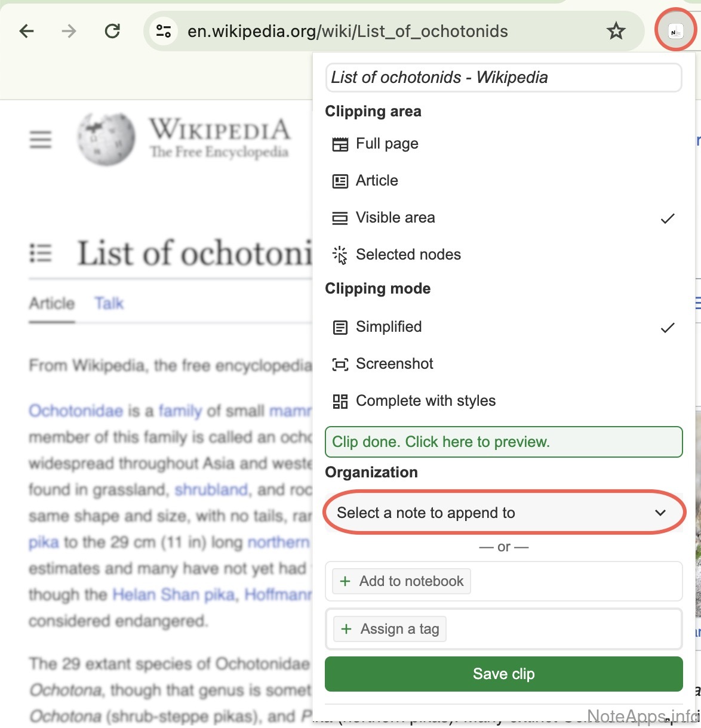This screenshot has height=728, width=701.
Task: Toggle the table of contents icon
Action: (x=41, y=253)
